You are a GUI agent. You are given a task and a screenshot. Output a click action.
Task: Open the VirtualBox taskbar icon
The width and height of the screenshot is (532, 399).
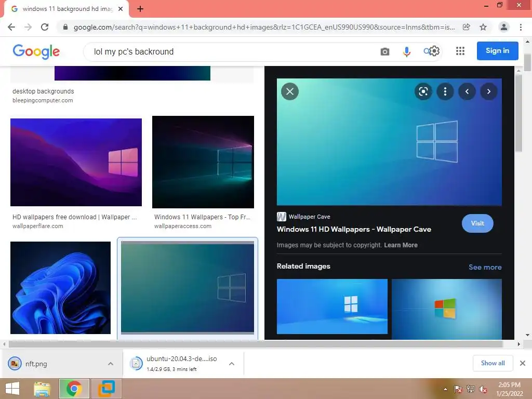click(107, 389)
